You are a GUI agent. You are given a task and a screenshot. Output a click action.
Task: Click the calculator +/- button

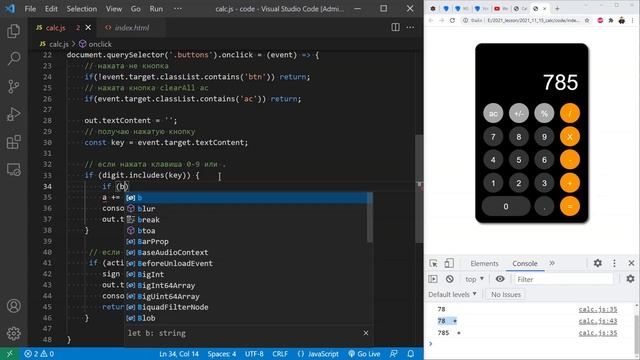coord(519,113)
